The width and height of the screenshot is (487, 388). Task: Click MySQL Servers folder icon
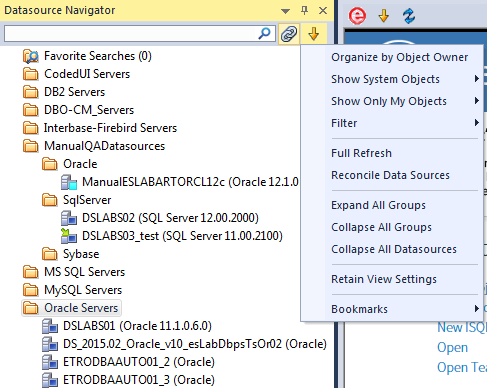(31, 290)
